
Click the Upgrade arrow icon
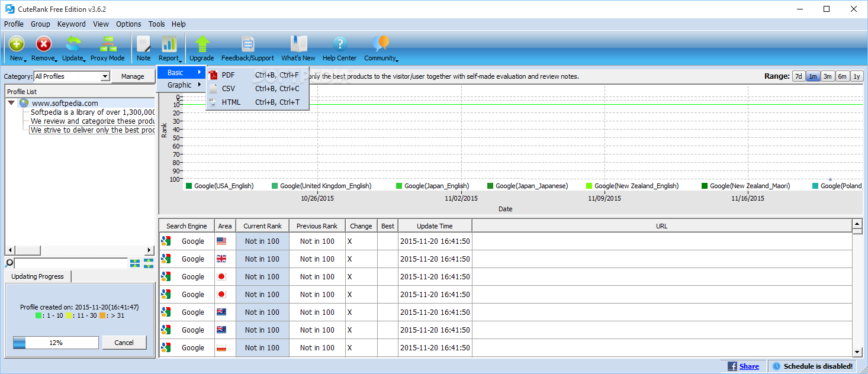202,44
